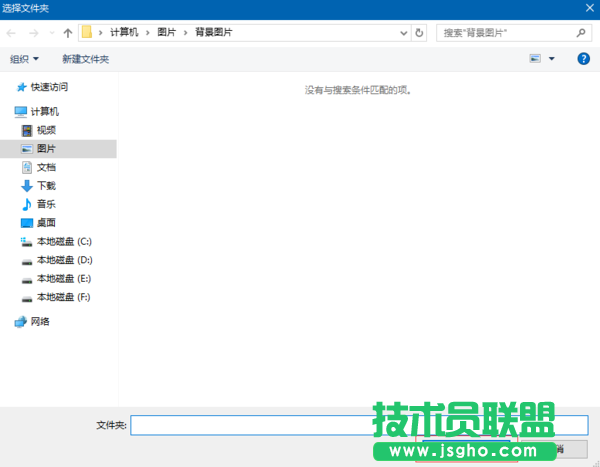This screenshot has width=600, height=467.
Task: Open 图片 folder in the sidebar
Action: [x=46, y=149]
